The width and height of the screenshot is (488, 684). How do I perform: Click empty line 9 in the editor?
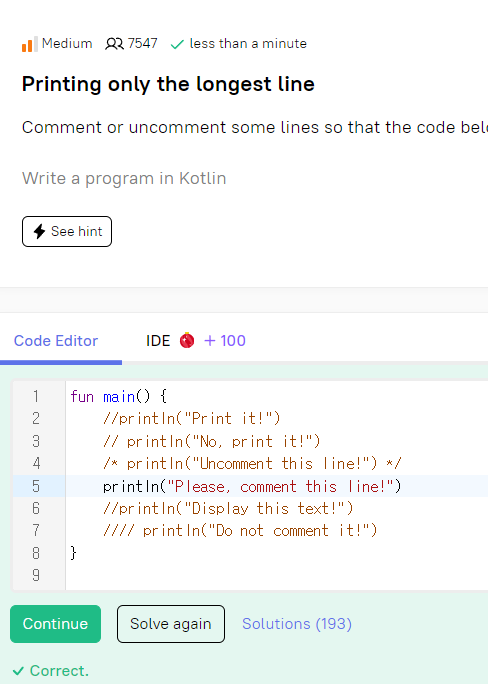coord(275,575)
